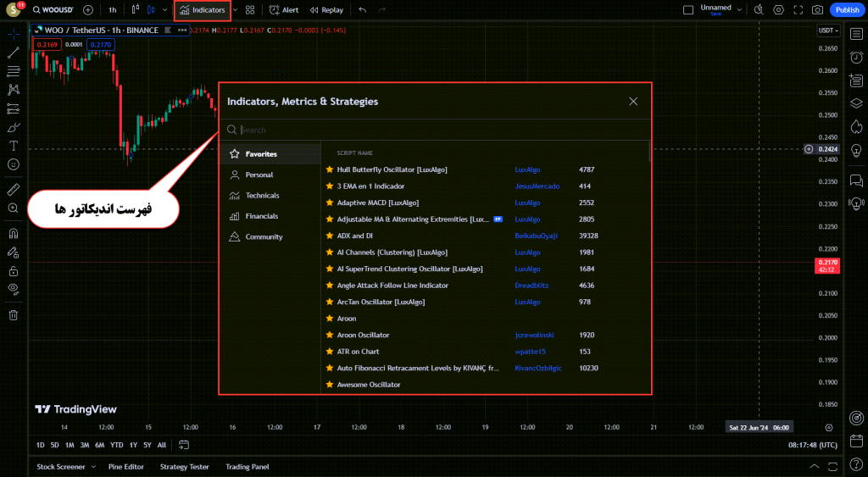Toggle hide all drawings eye icon

pos(14,289)
